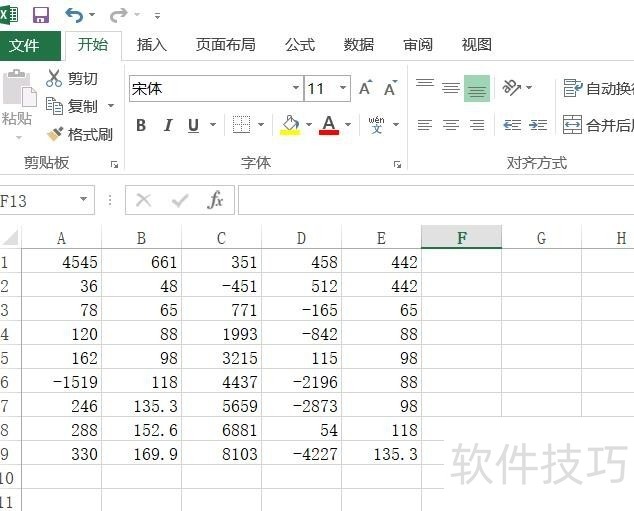Open Insert Function fx
634x511 pixels.
click(215, 200)
